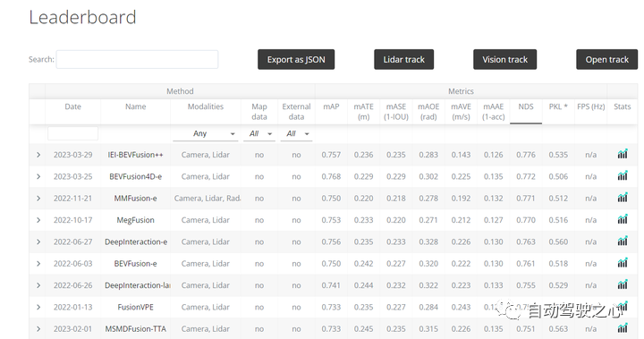Click the NDS value 0.776
This screenshot has width=644, height=339.
(526, 155)
